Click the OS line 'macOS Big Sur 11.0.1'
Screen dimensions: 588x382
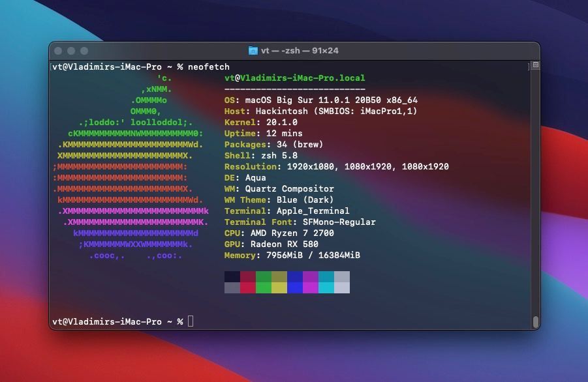[298, 100]
